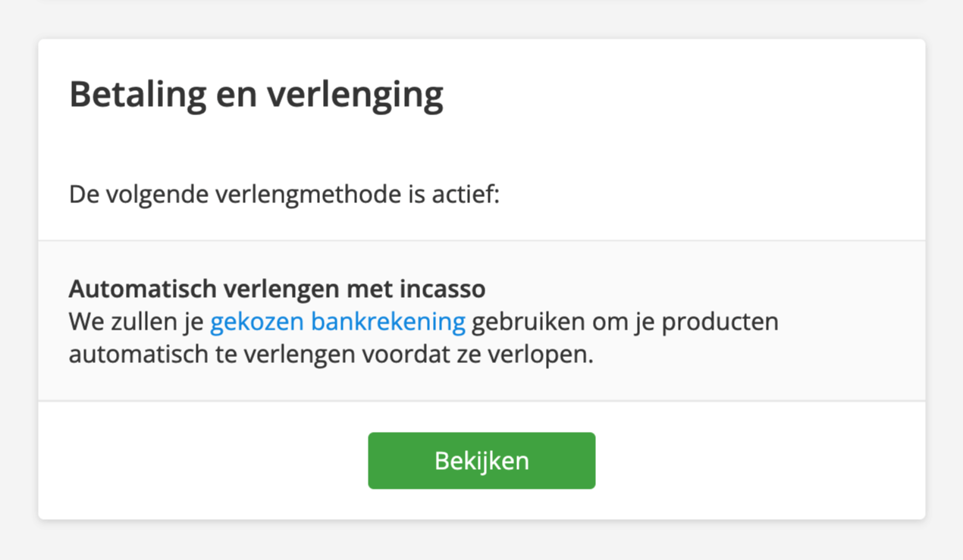Bekijk the active renewal method via Bekijken
This screenshot has width=963, height=560.
pos(481,460)
